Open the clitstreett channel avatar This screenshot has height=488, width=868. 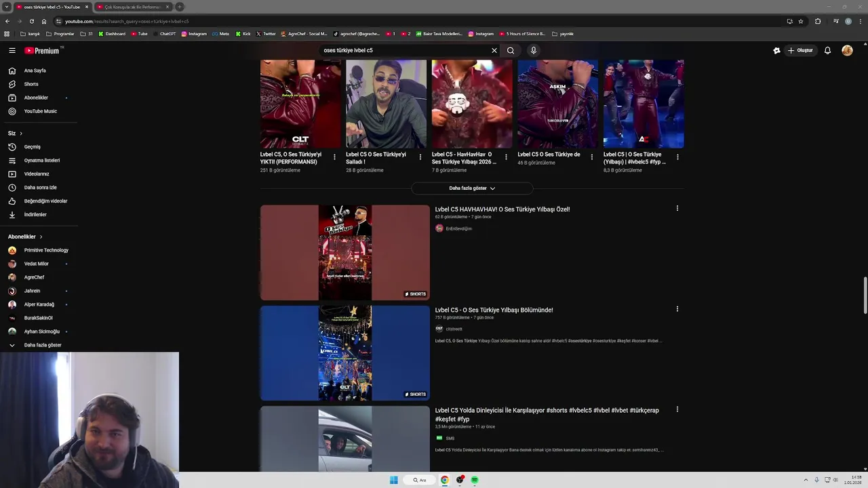click(439, 329)
